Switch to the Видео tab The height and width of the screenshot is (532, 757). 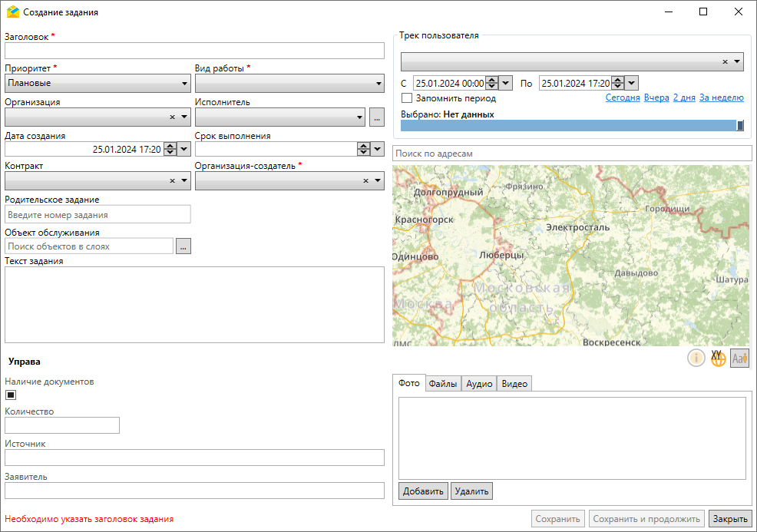click(514, 384)
